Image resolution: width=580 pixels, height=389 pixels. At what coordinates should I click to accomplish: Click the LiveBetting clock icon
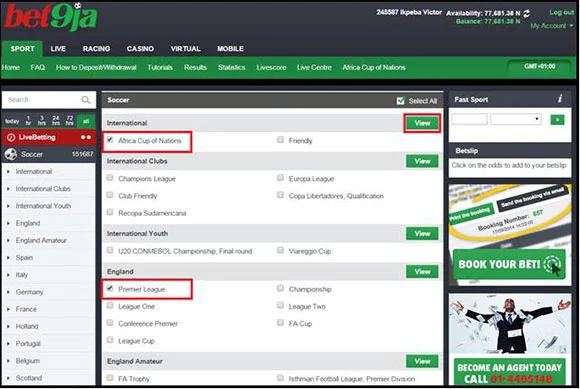pos(11,138)
